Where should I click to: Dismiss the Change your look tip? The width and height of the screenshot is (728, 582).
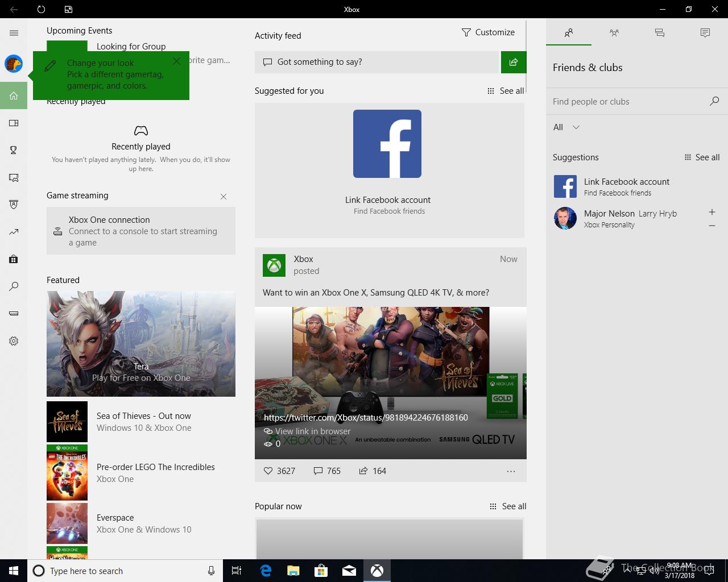[177, 61]
